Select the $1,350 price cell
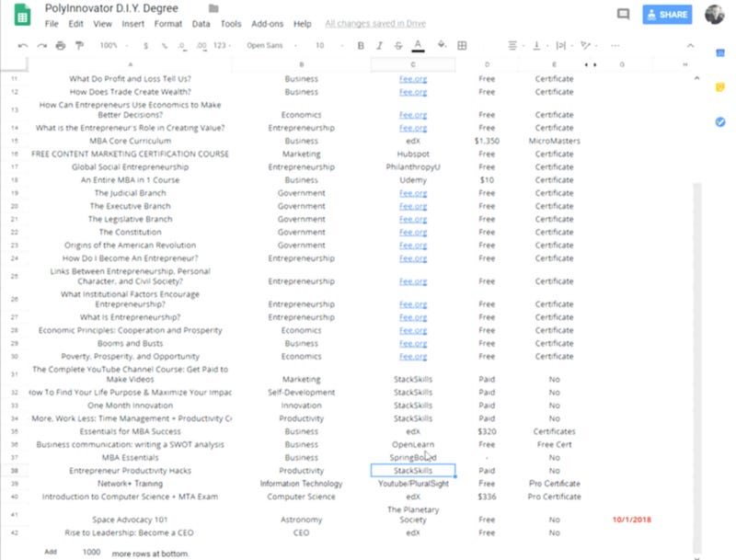Screen dimensions: 736x560 [487, 142]
